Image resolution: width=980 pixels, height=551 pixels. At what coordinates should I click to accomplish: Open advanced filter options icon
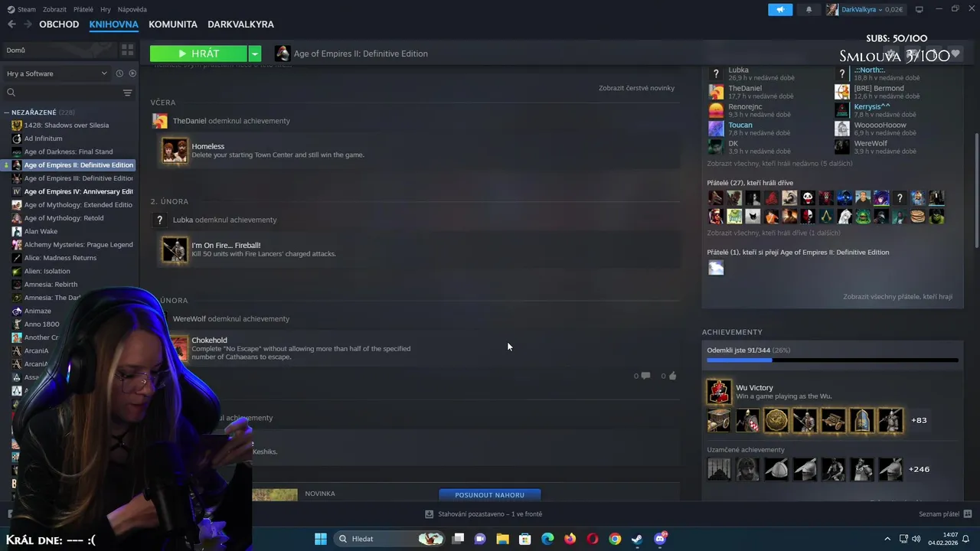click(x=128, y=93)
